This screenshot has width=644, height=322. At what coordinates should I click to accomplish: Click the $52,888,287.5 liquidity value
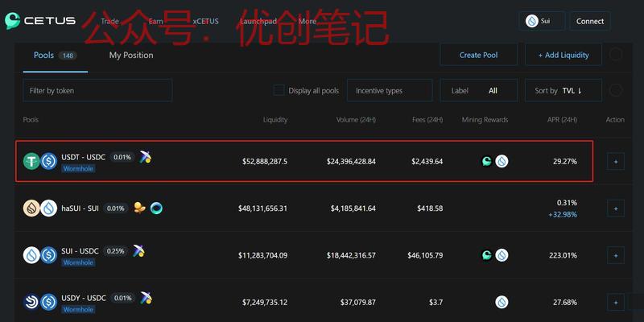tap(265, 162)
